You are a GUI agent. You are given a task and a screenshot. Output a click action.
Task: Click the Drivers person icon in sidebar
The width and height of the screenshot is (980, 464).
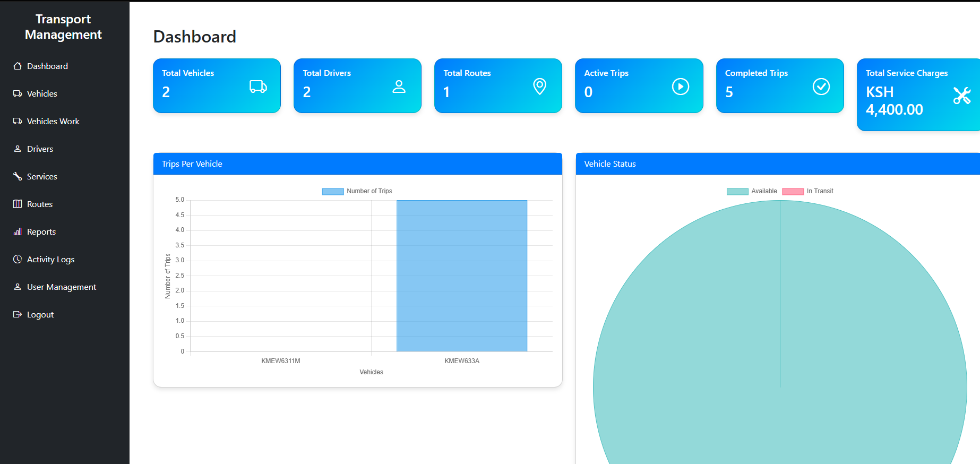[18, 149]
